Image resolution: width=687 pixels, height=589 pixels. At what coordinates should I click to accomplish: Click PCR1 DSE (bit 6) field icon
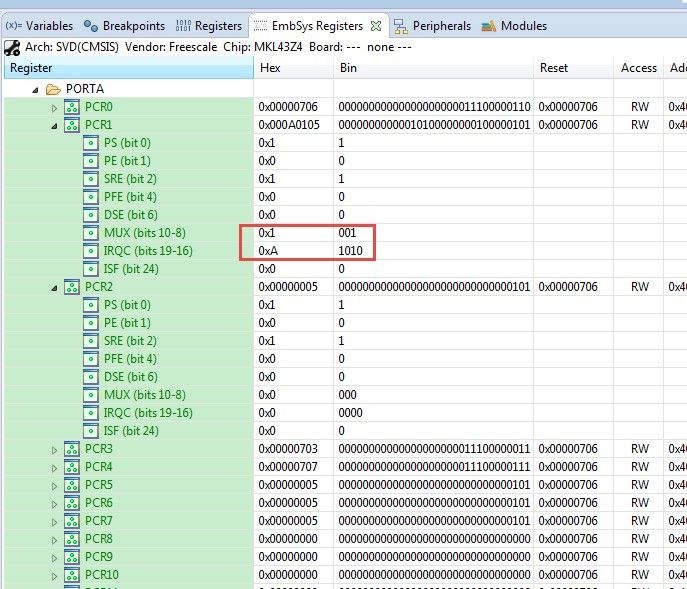(91, 215)
